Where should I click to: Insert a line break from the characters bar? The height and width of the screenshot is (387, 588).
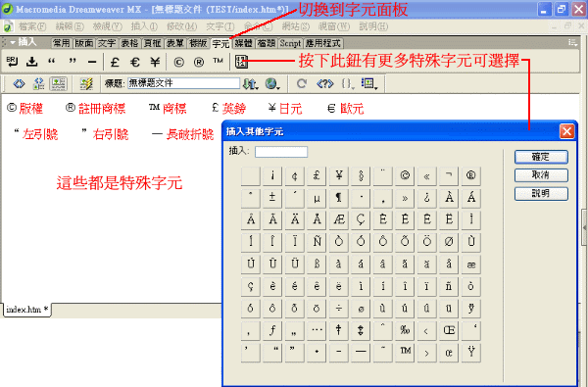[x=12, y=62]
